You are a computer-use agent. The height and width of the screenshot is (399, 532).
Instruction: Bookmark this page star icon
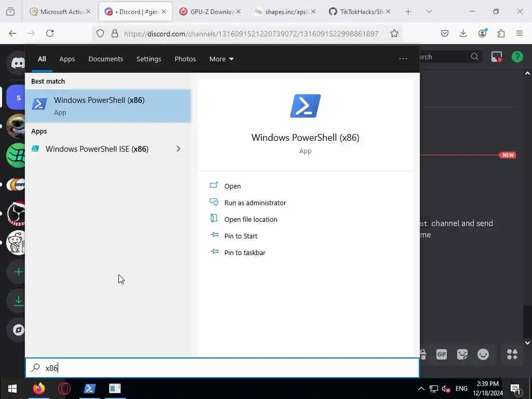(394, 33)
